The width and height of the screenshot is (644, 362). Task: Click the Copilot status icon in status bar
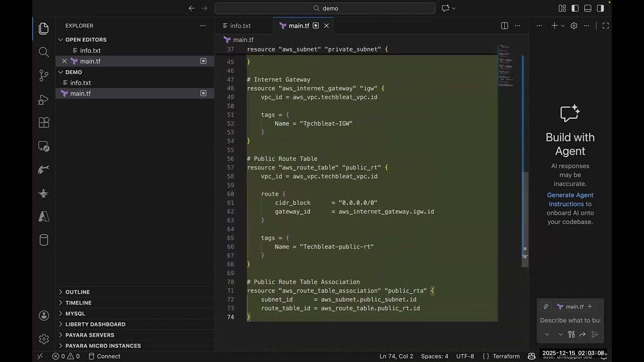point(532,356)
